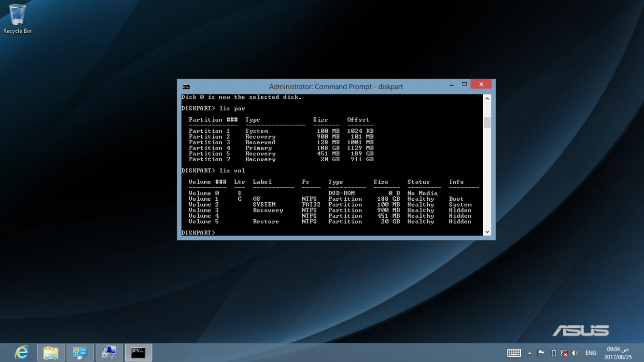Click the console scrollbar down arrow

tap(487, 232)
